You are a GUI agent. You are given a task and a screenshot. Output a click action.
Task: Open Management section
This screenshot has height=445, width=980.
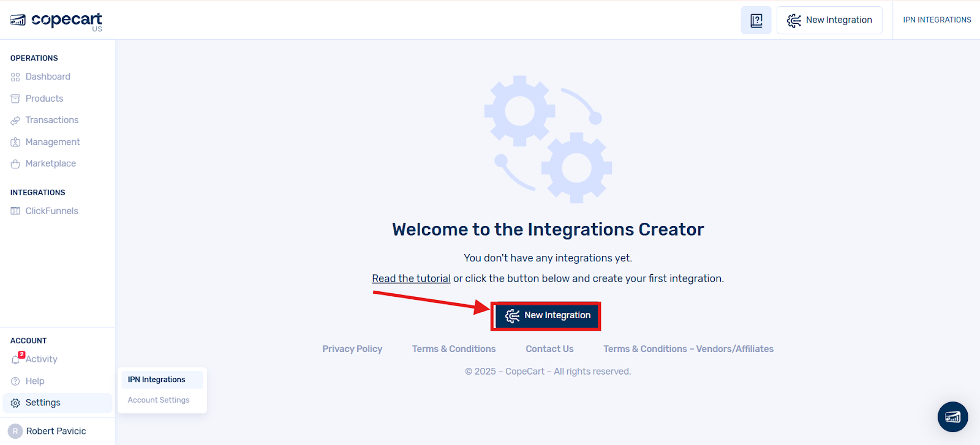[53, 142]
